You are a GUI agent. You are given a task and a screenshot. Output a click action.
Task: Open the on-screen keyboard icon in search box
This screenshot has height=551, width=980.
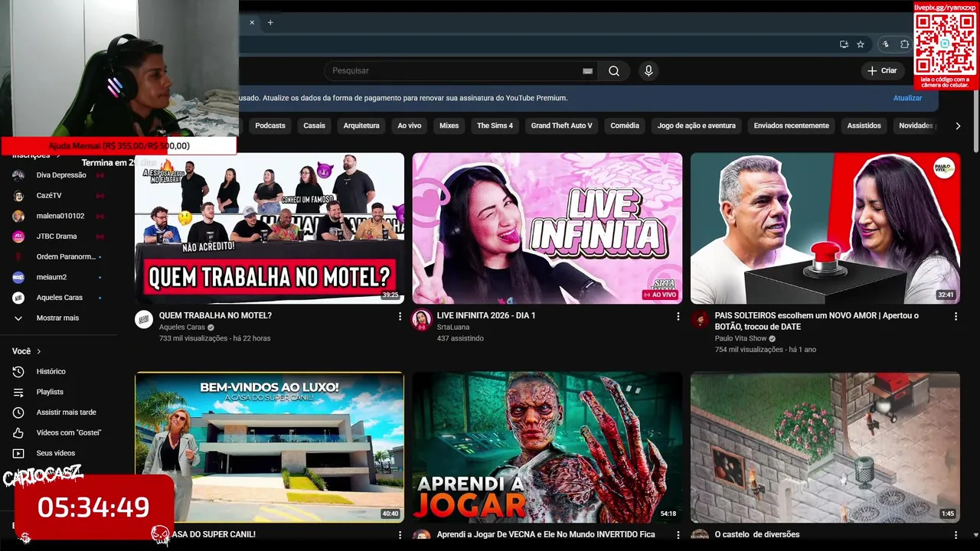[587, 71]
